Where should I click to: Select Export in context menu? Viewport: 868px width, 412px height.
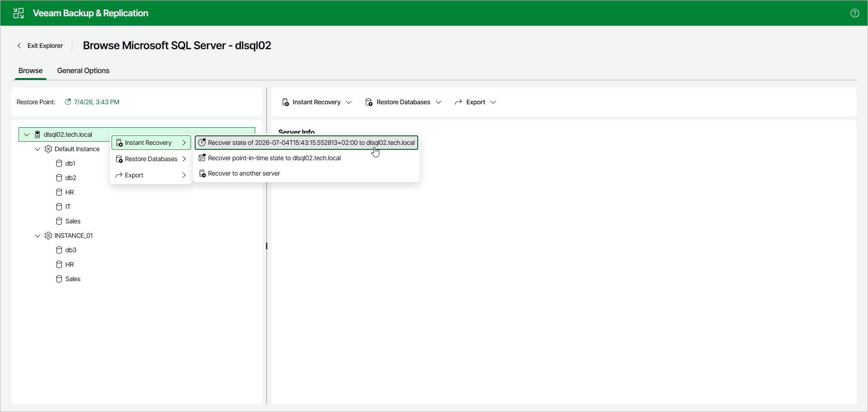[x=151, y=175]
